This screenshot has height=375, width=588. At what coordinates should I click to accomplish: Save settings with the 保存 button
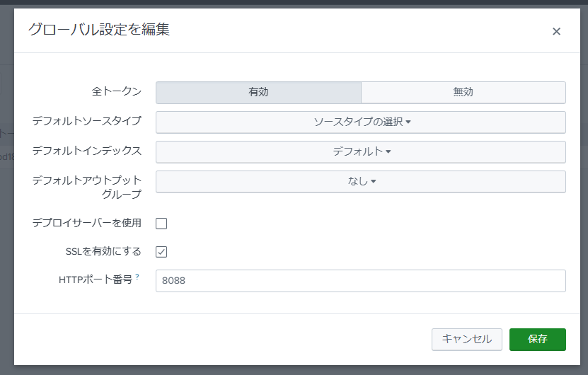pyautogui.click(x=537, y=339)
